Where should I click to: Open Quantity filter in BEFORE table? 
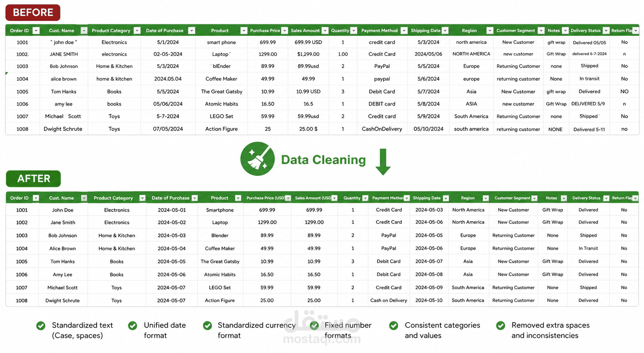354,30
